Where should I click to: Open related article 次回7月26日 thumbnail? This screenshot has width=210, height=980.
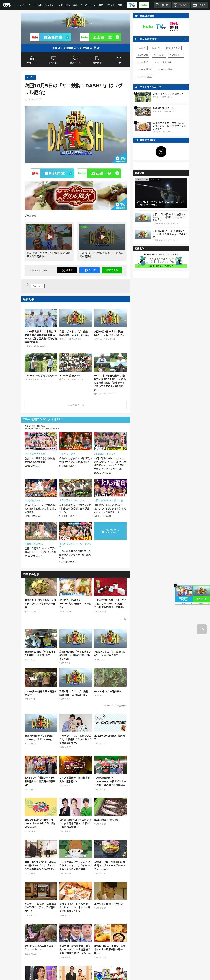(x=161, y=193)
